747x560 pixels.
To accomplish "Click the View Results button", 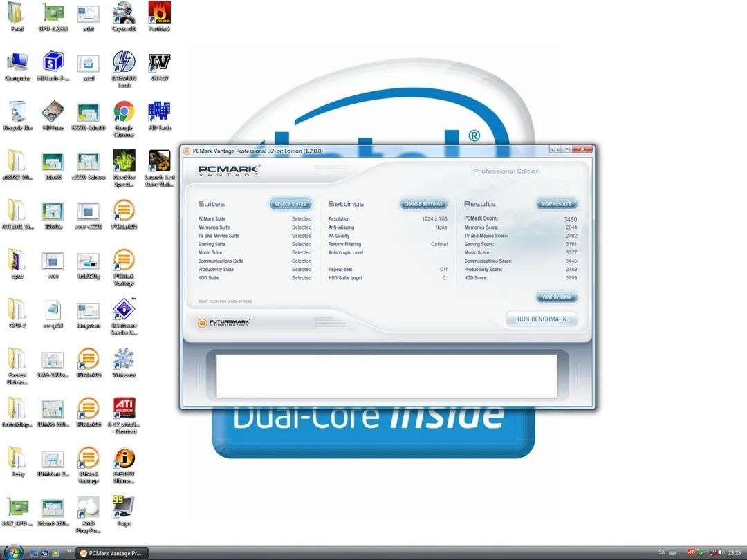I will (556, 204).
